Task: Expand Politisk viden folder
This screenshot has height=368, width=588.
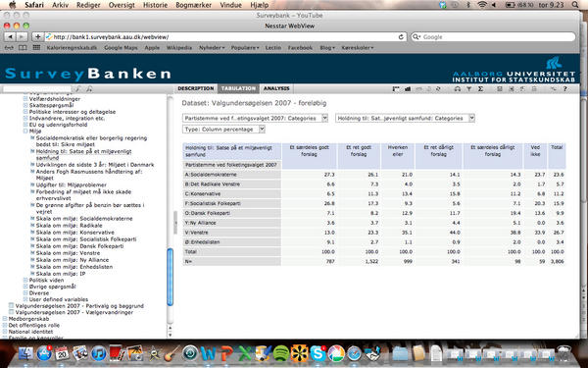Action: [x=25, y=280]
